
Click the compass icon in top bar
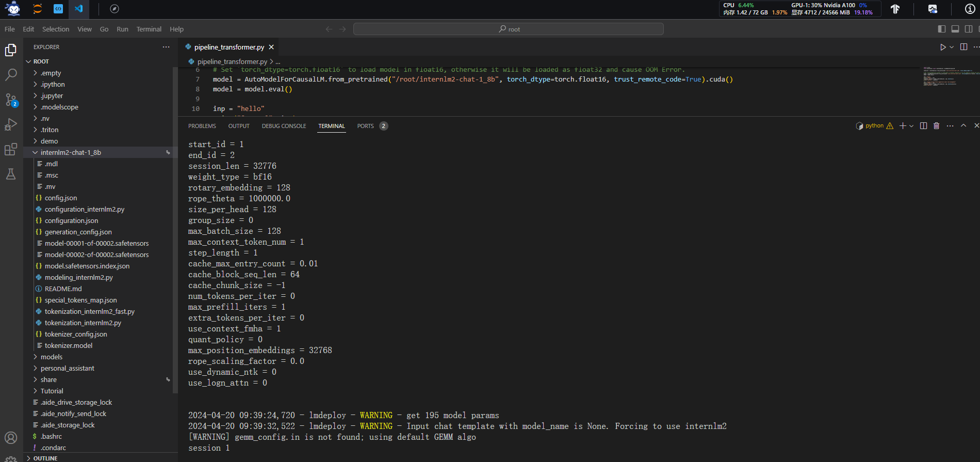click(115, 9)
